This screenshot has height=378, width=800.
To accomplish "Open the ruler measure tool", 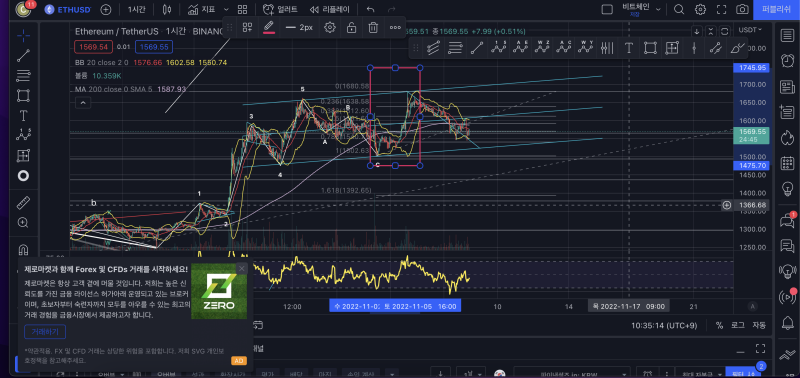I will pyautogui.click(x=23, y=203).
